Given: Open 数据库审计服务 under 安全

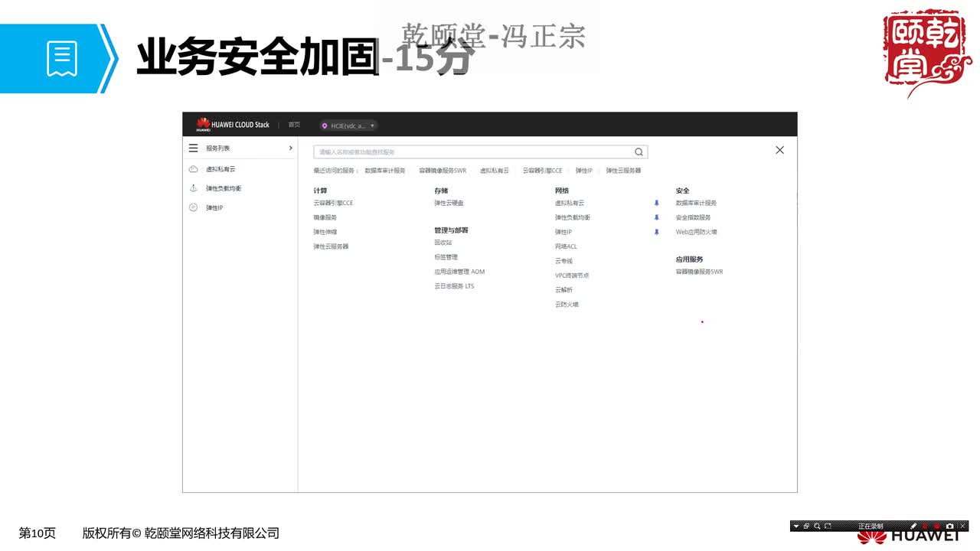Looking at the screenshot, I should tap(696, 203).
